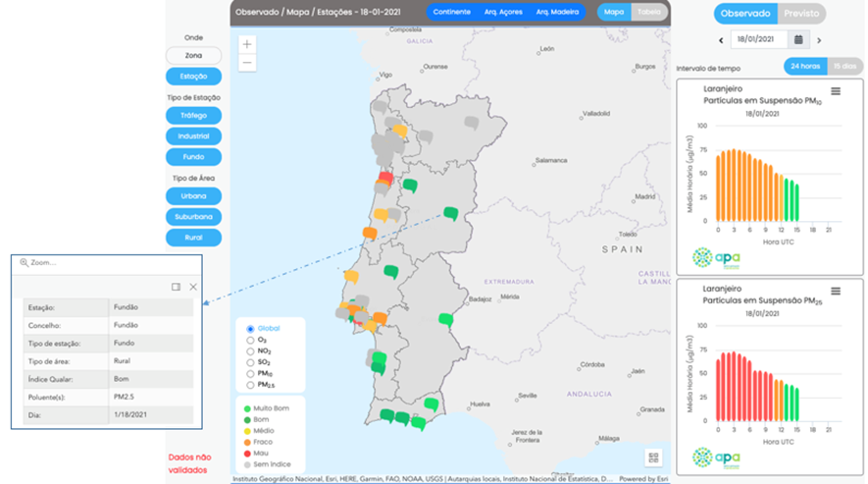
Task: Show the Arq. Açores region
Action: pyautogui.click(x=504, y=13)
